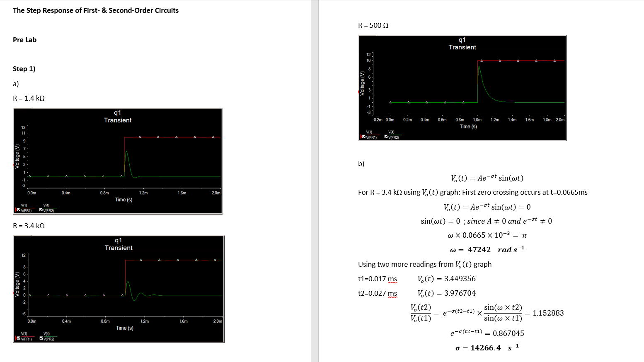644x362 pixels.
Task: Uncheck V(PR1) in the R = 3.4 kΩ graph
Action: [x=19, y=338]
